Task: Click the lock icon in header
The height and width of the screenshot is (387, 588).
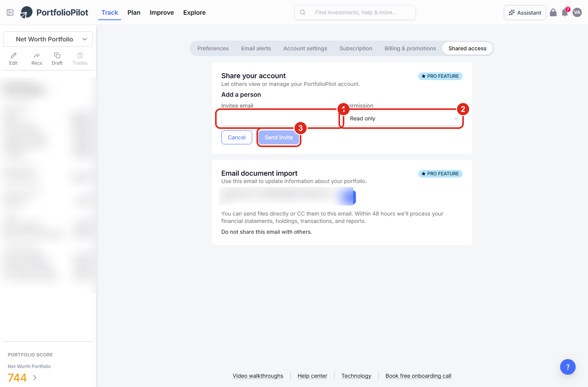Action: (553, 12)
